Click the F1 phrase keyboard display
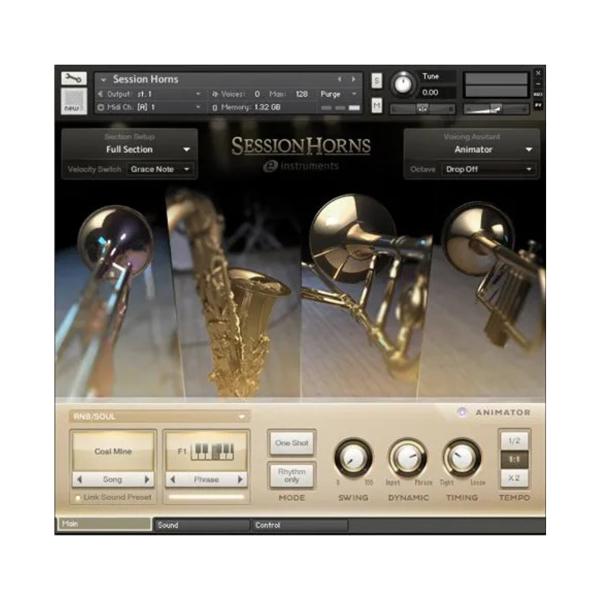The width and height of the screenshot is (600, 600). 207,452
